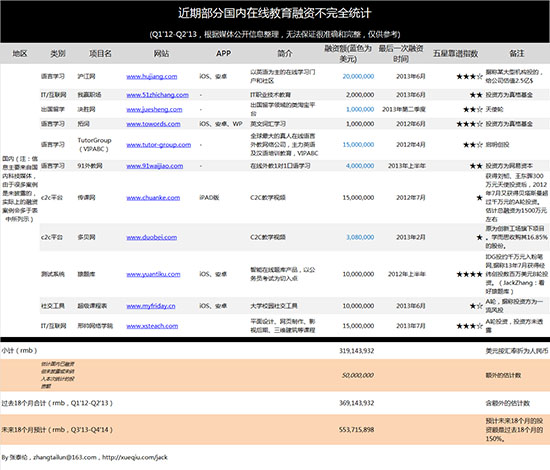Select the forecast value 553,715,898

[356, 430]
